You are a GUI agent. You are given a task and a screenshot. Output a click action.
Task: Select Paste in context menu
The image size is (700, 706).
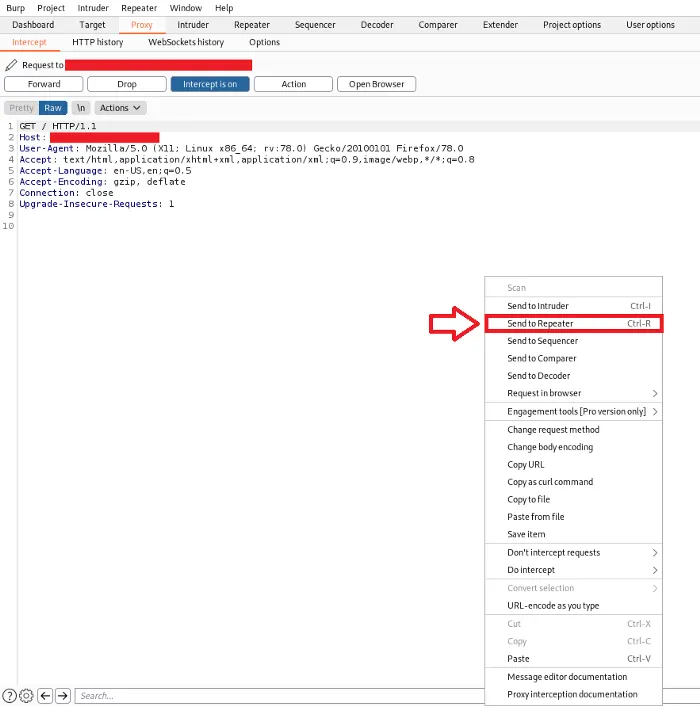573,659
